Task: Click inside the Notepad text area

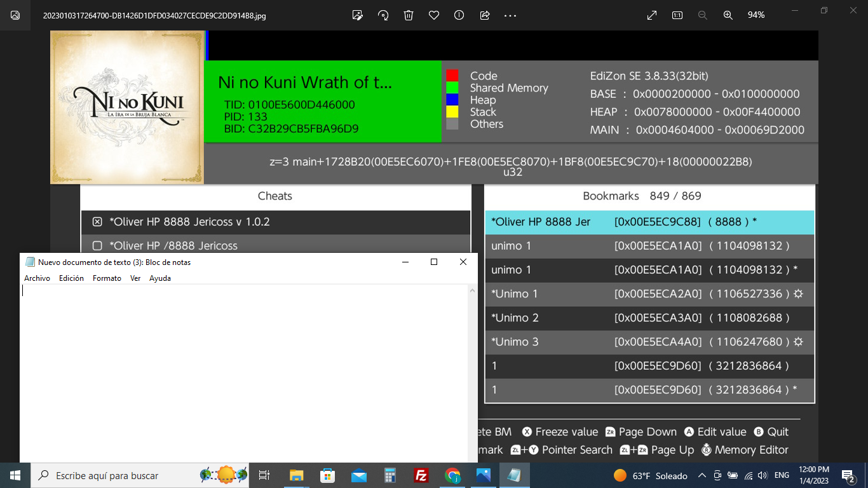Action: [244, 373]
